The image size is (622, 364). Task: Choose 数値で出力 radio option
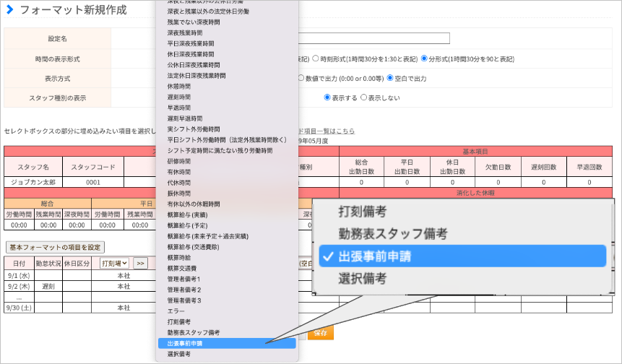click(x=301, y=78)
